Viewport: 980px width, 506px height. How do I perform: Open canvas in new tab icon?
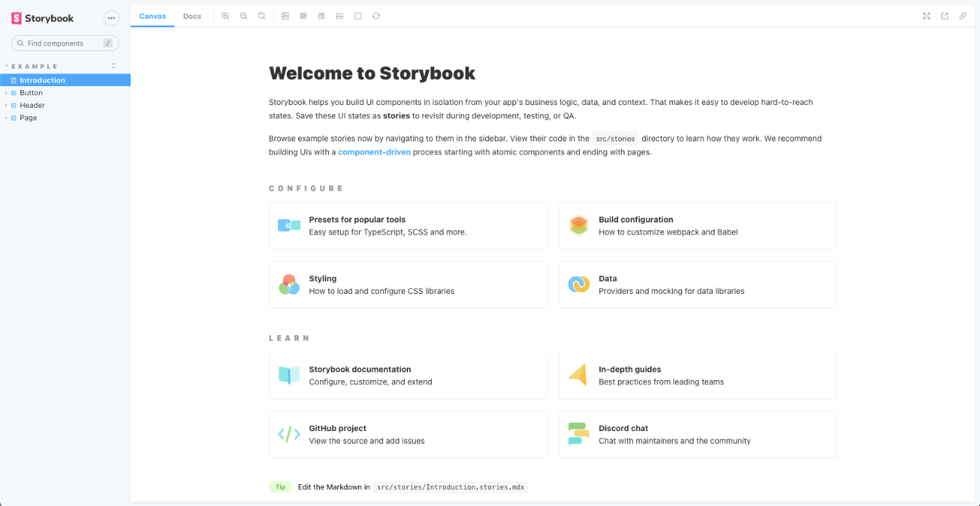coord(945,16)
